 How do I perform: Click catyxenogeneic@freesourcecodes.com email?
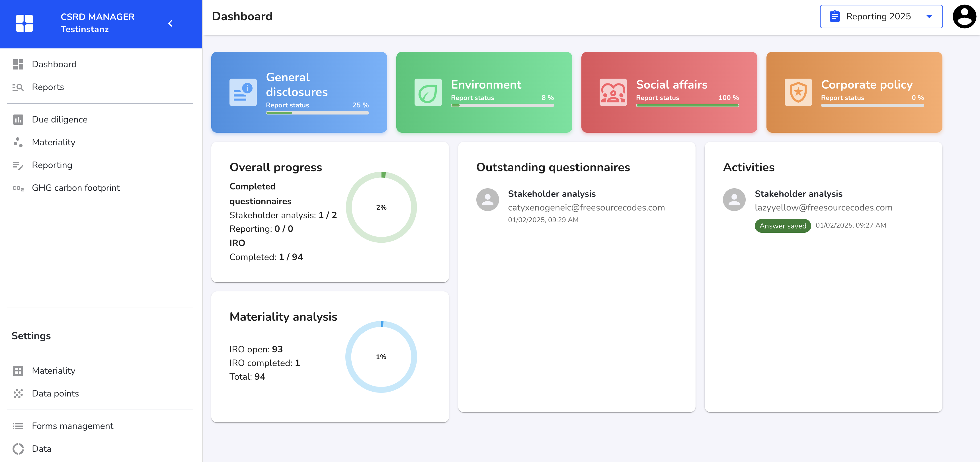tap(586, 208)
